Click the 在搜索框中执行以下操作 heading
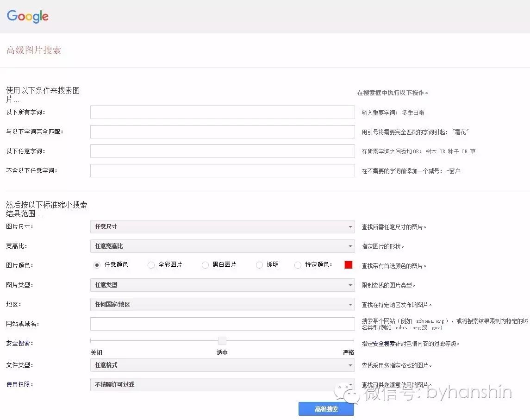 pos(393,93)
